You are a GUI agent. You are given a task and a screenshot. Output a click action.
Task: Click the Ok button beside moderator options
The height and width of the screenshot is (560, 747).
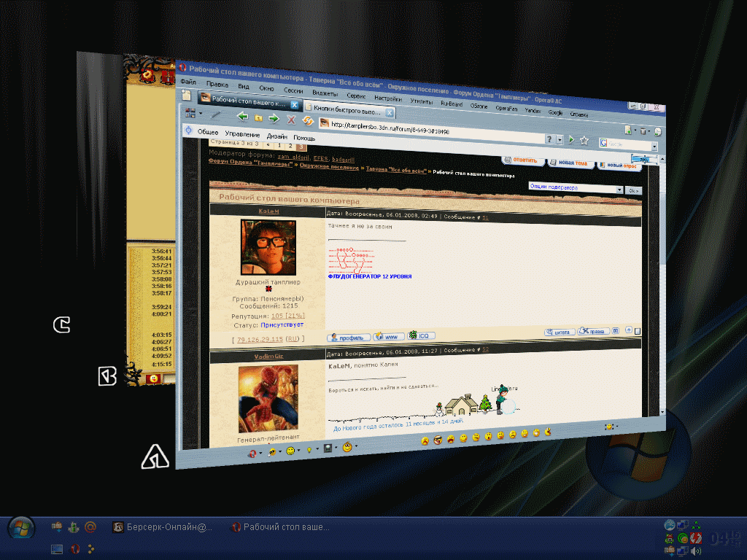click(633, 190)
